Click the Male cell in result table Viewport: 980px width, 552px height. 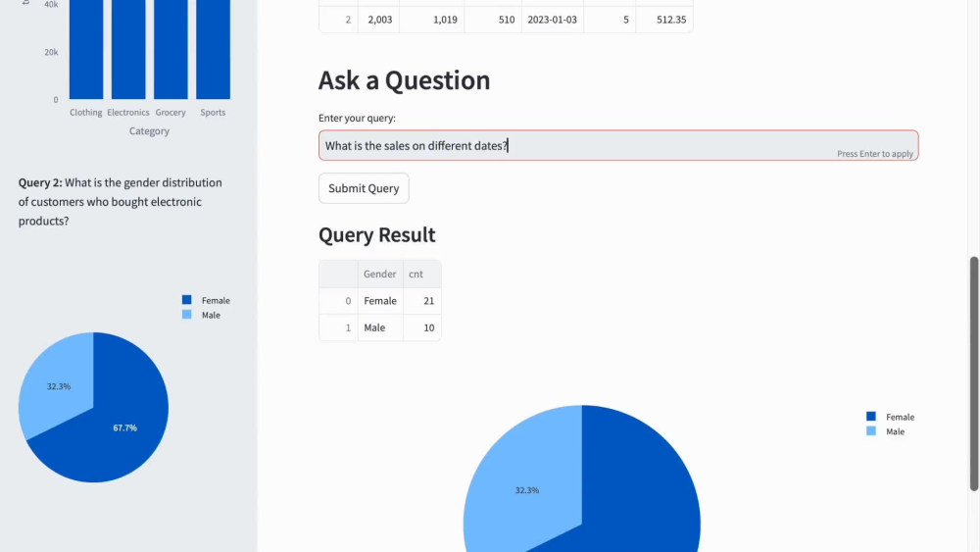tap(380, 327)
